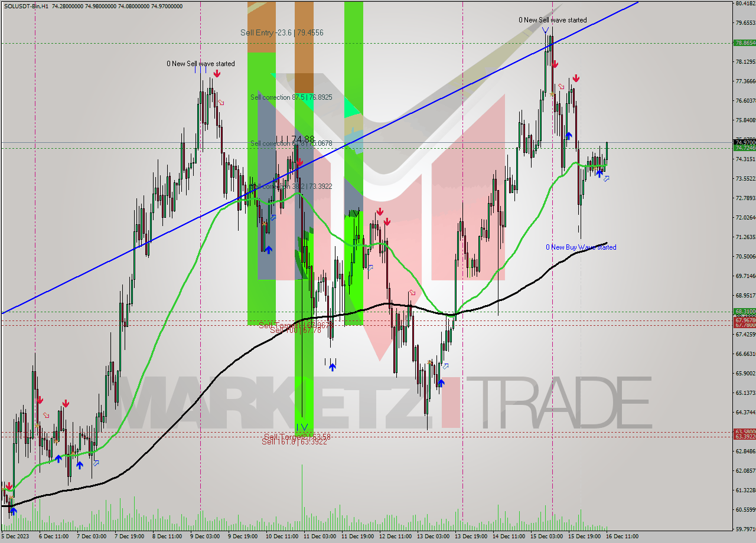Click the '12 Dec 11:00' date axis label

tap(395, 537)
